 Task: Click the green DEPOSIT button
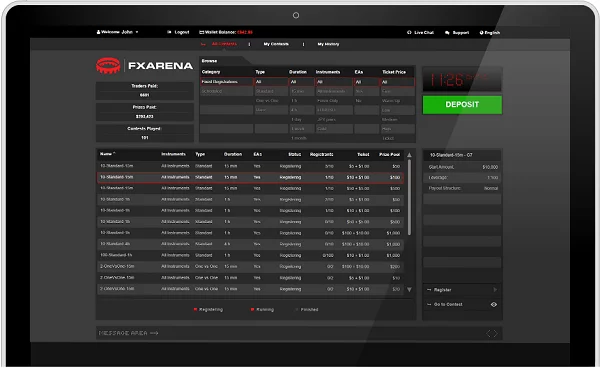click(462, 105)
